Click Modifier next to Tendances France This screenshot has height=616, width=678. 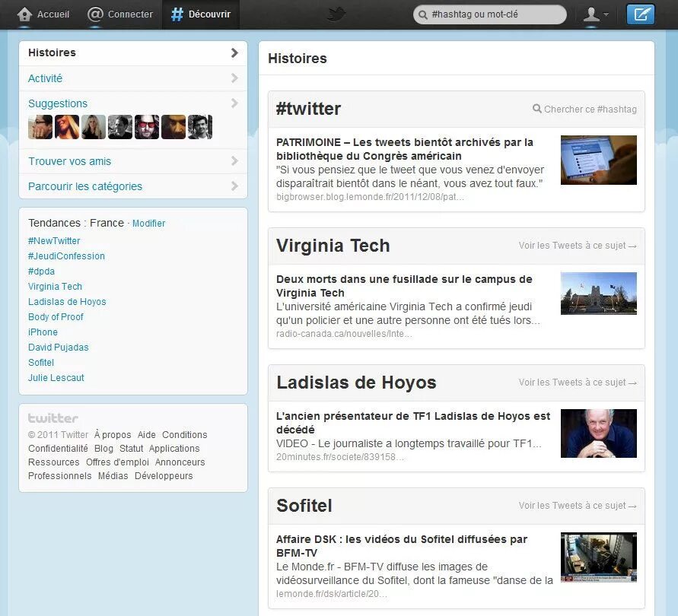pyautogui.click(x=148, y=224)
